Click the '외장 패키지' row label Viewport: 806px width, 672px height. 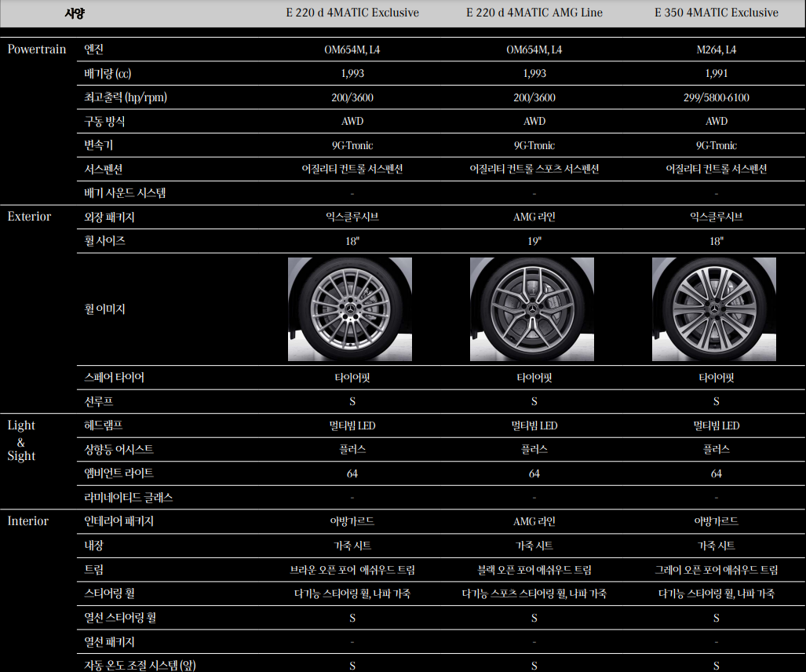[110, 217]
